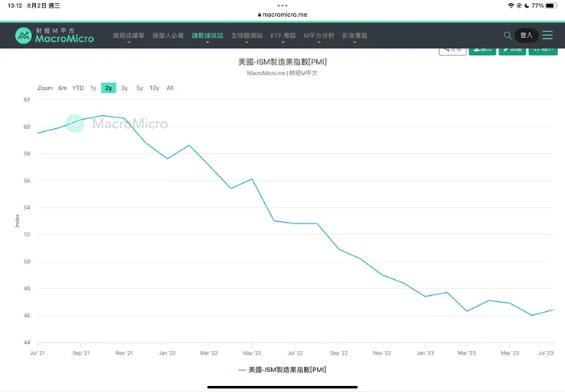Click the status bar date 8月2日 週三
Image resolution: width=565 pixels, height=392 pixels.
[x=44, y=5]
